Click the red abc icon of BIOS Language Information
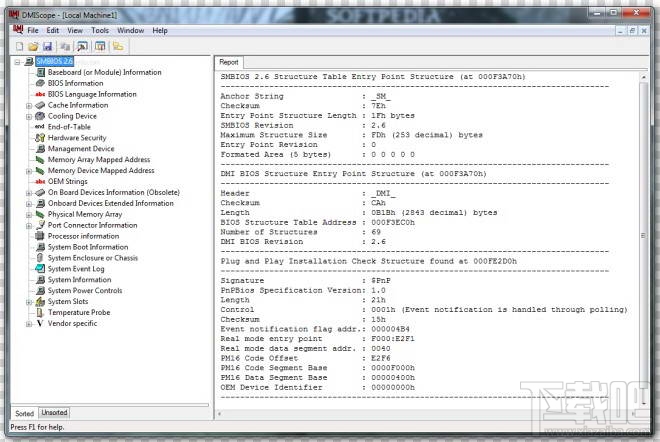This screenshot has width=660, height=442. coord(40,94)
